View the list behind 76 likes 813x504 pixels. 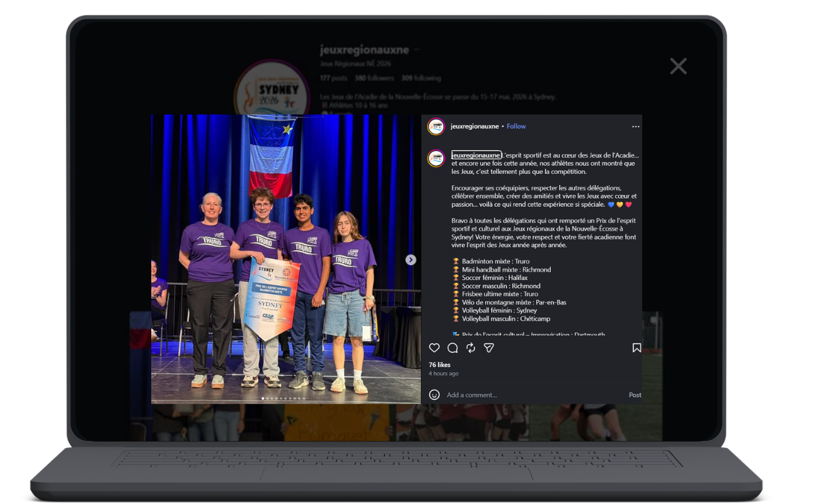[x=440, y=365]
